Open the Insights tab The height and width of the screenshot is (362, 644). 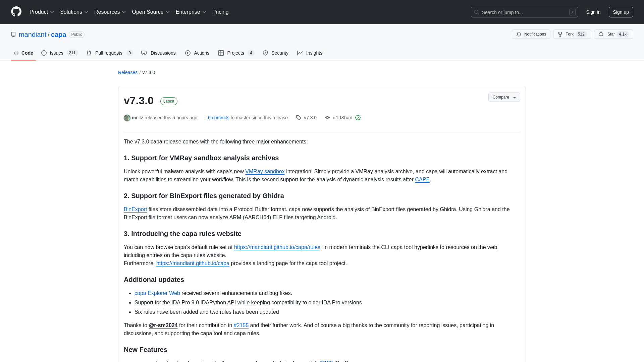(310, 53)
